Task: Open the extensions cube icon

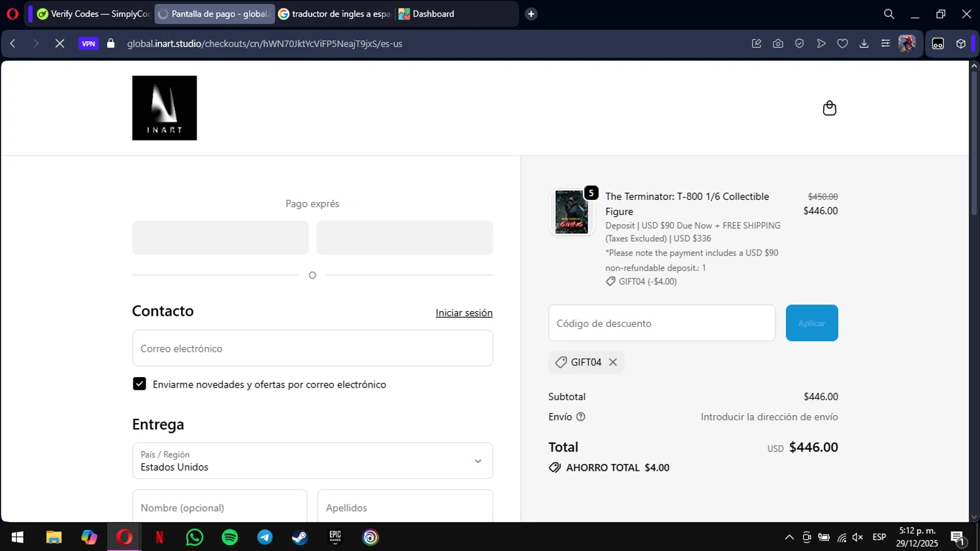Action: (x=961, y=44)
